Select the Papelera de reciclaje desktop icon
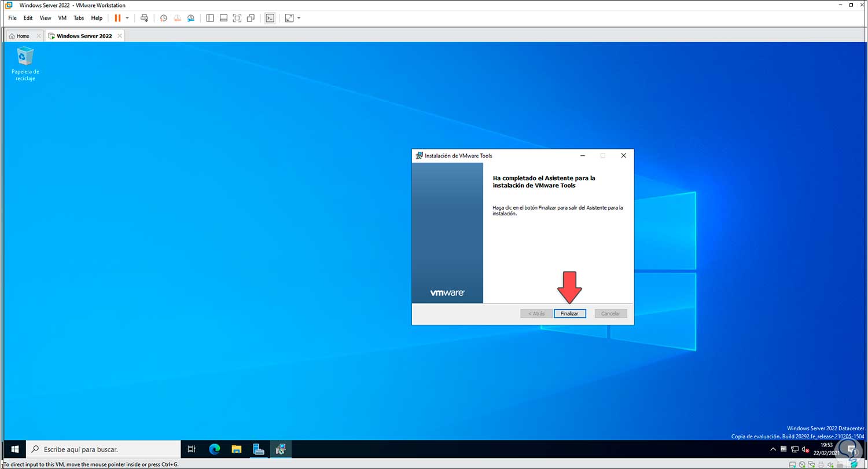868x469 pixels. click(x=25, y=64)
